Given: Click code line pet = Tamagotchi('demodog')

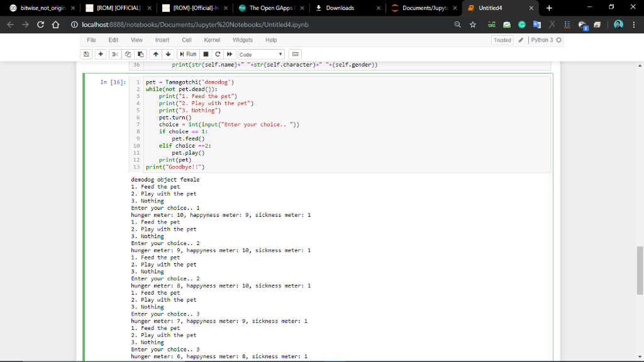Looking at the screenshot, I should 190,82.
